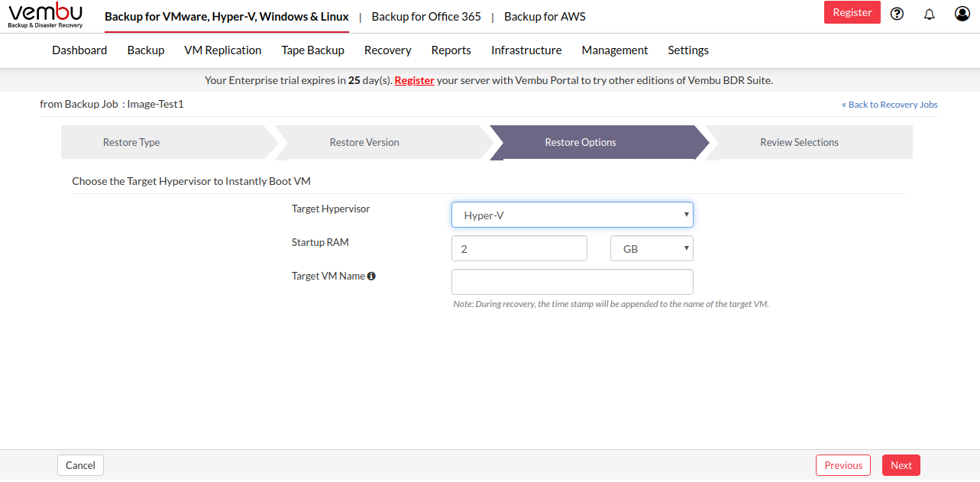Click the Cancel button

pos(80,465)
